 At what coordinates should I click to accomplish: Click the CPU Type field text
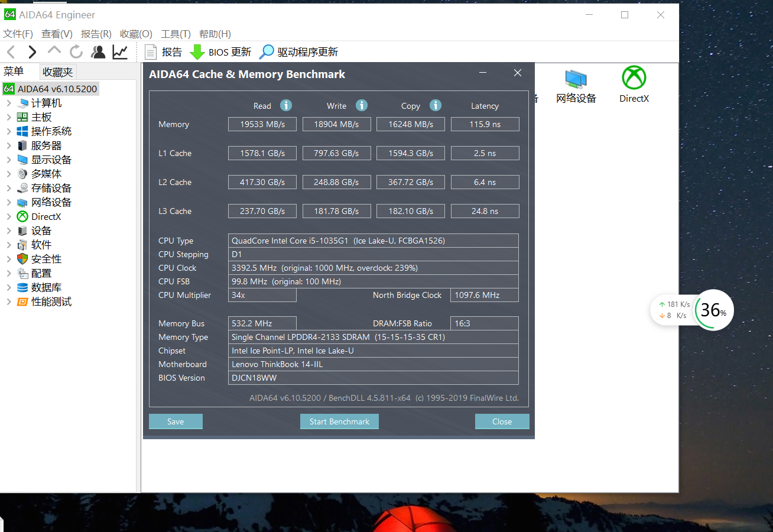pyautogui.click(x=373, y=241)
